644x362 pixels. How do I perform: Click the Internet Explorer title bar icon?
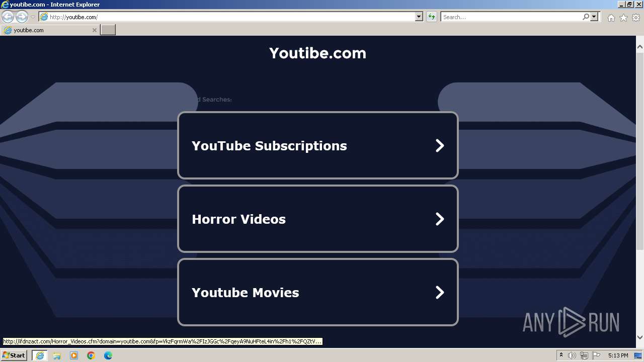click(5, 5)
